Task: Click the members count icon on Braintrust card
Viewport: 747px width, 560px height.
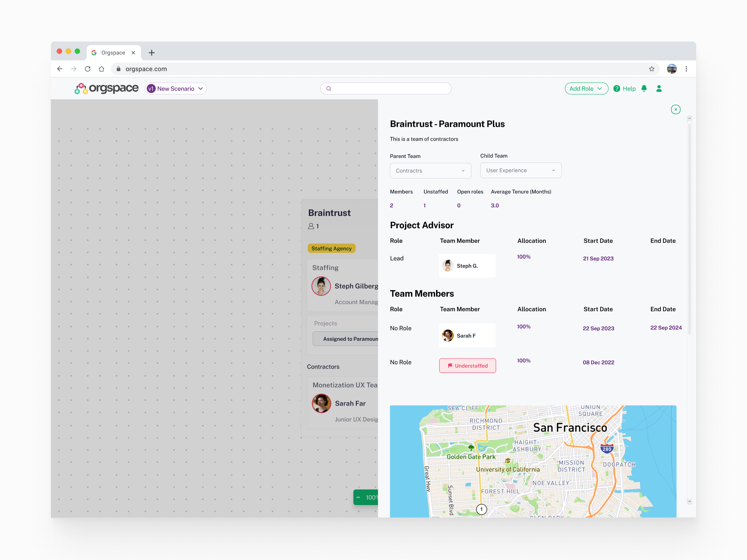Action: click(x=311, y=226)
